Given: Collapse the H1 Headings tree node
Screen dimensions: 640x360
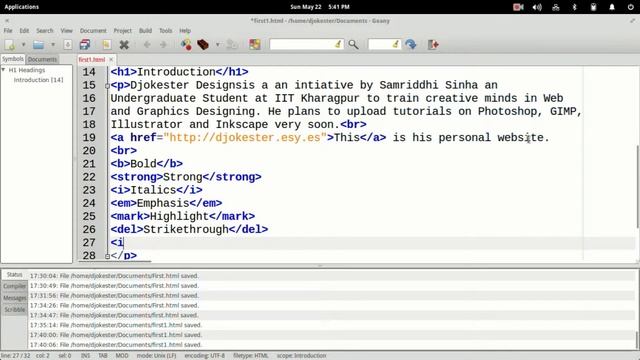Looking at the screenshot, I should coord(3,70).
